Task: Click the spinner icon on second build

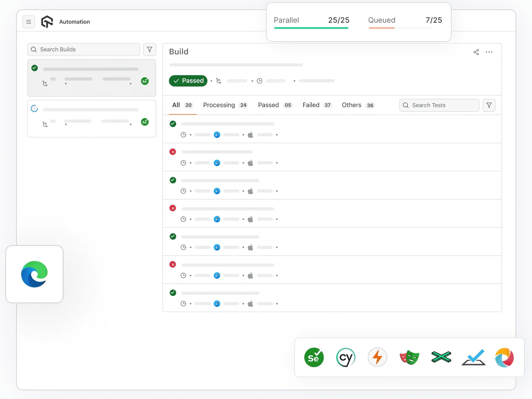Action: 34,108
